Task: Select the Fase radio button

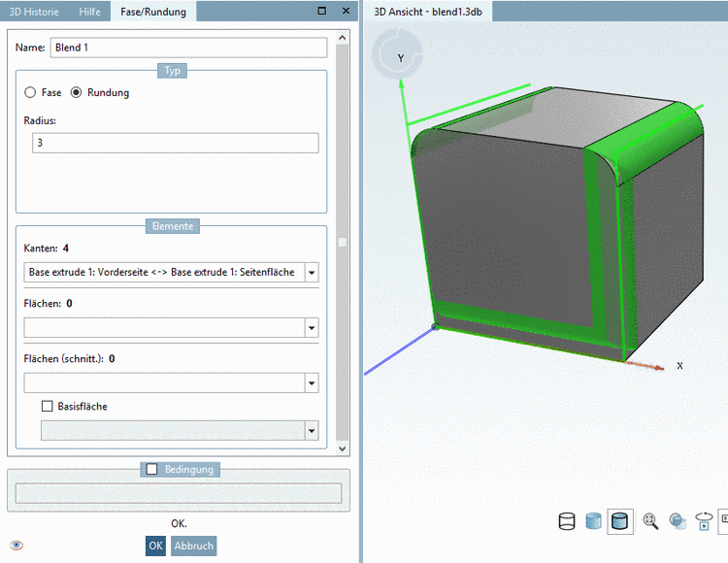Action: (x=30, y=92)
